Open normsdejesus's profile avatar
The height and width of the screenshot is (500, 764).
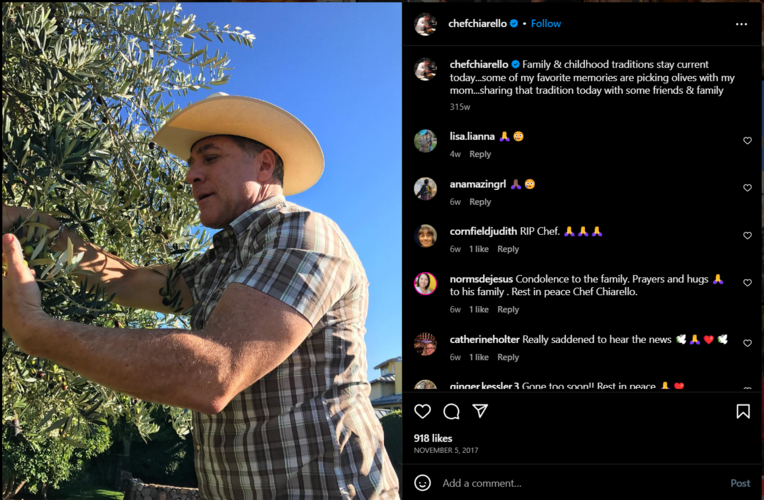click(x=425, y=283)
